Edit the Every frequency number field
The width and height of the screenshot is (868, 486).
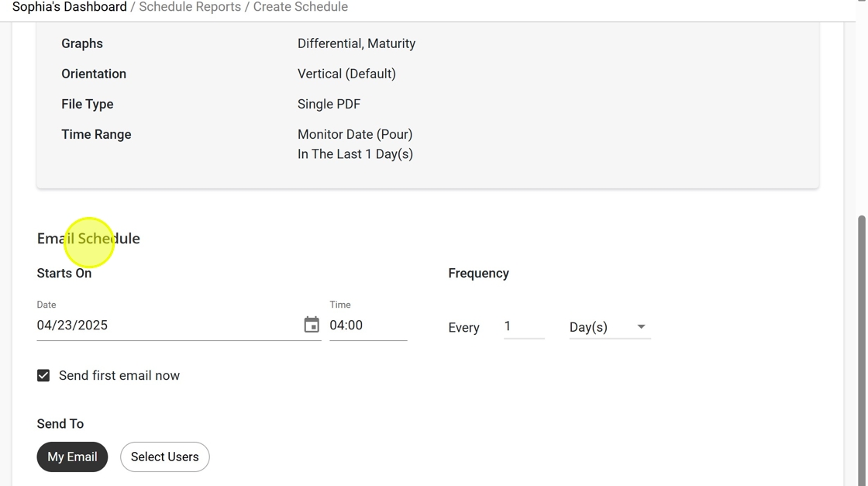523,326
